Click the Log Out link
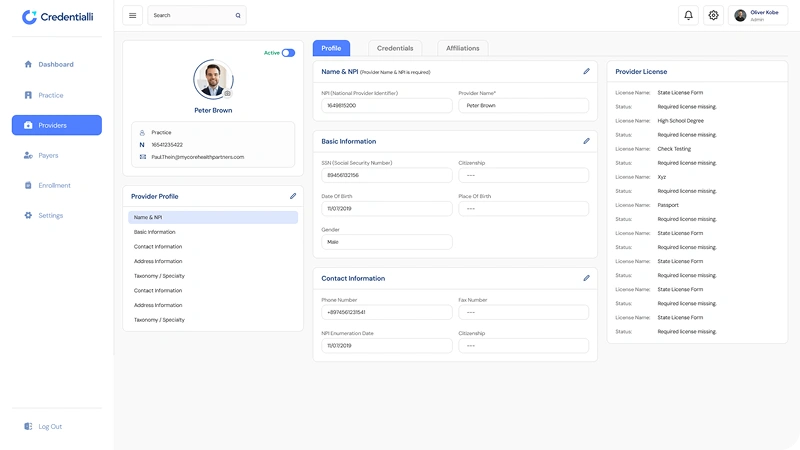The height and width of the screenshot is (450, 800). [49, 426]
